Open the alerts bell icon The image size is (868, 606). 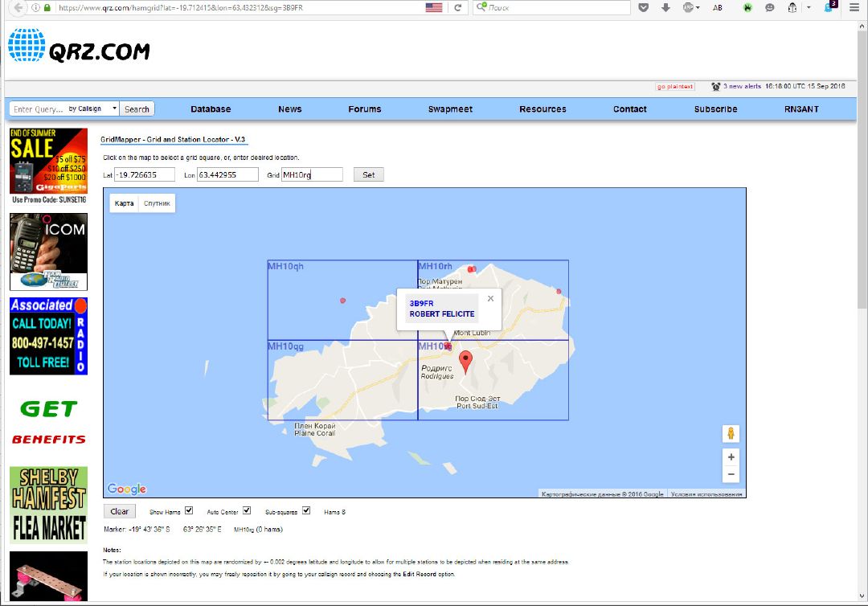[x=716, y=86]
